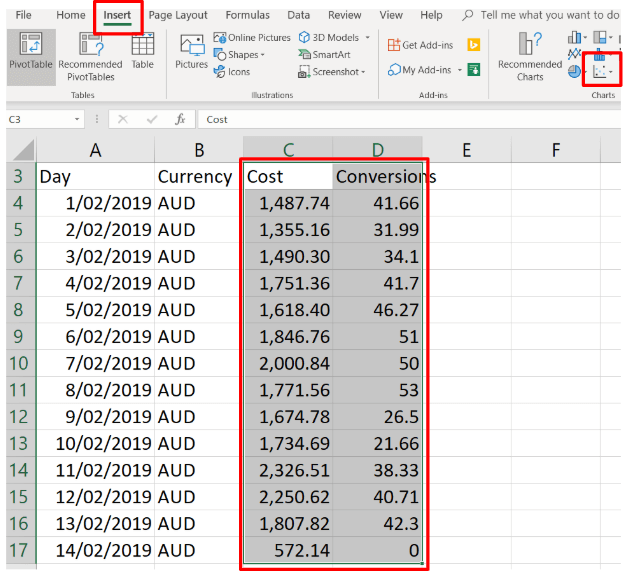The height and width of the screenshot is (574, 626).
Task: Open Recommended Charts
Action: pos(530,56)
